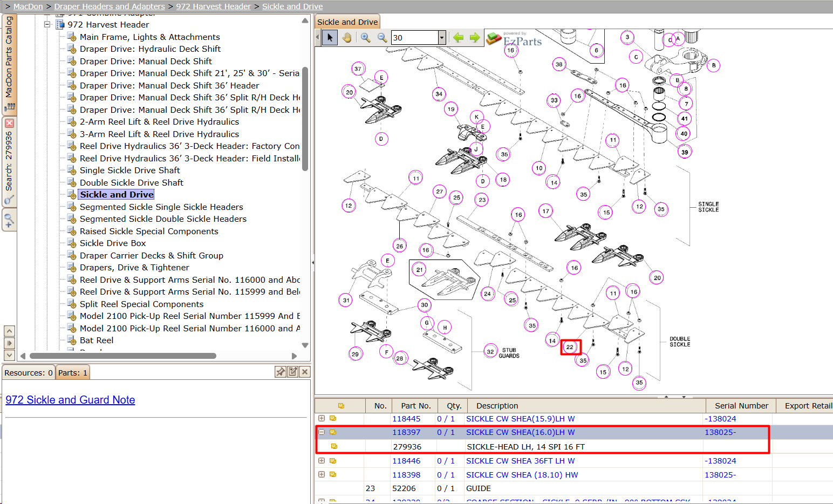
Task: Open Draper Drive: Hydraulic Deck Shift
Action: coord(151,49)
